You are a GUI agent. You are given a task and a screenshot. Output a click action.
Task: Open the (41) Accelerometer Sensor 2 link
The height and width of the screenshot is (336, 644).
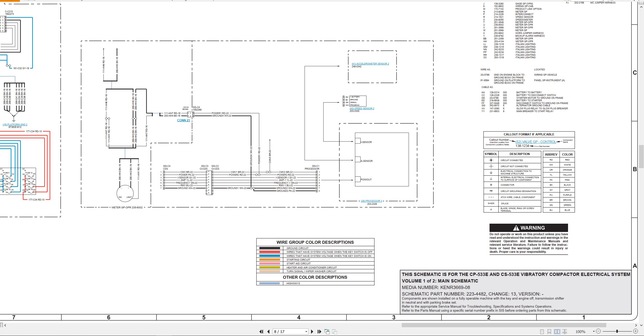[370, 64]
